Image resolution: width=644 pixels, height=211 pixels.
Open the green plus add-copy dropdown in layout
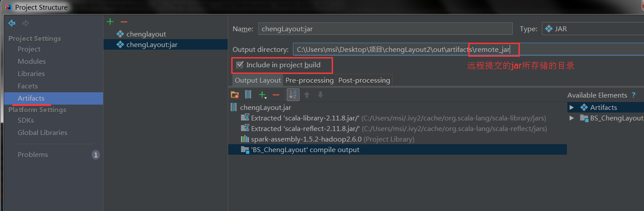click(263, 95)
